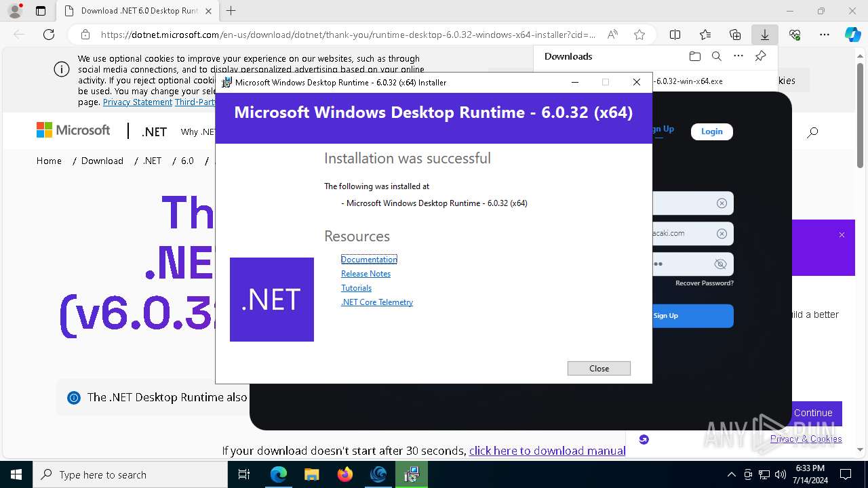Image resolution: width=868 pixels, height=488 pixels.
Task: Open the Download breadcrumb link
Action: (x=102, y=161)
